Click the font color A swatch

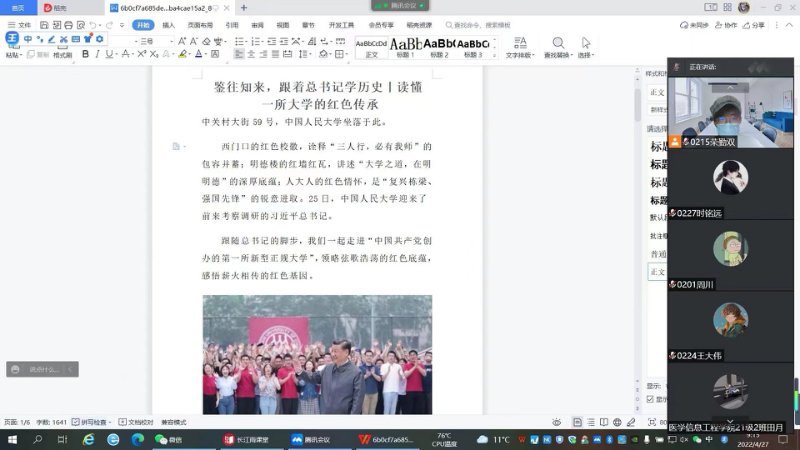click(199, 54)
